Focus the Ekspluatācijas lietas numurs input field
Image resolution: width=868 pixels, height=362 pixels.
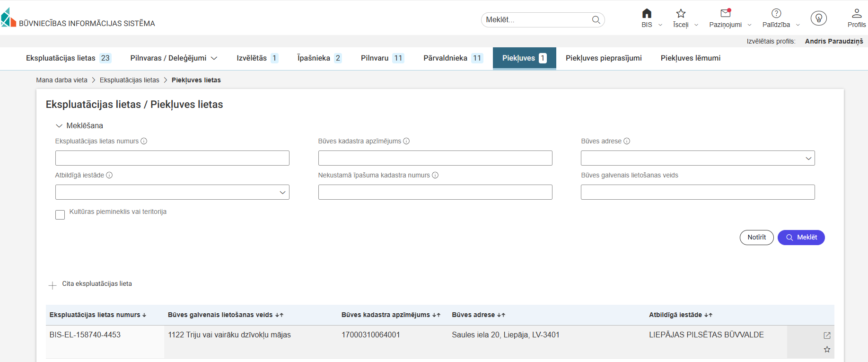172,159
